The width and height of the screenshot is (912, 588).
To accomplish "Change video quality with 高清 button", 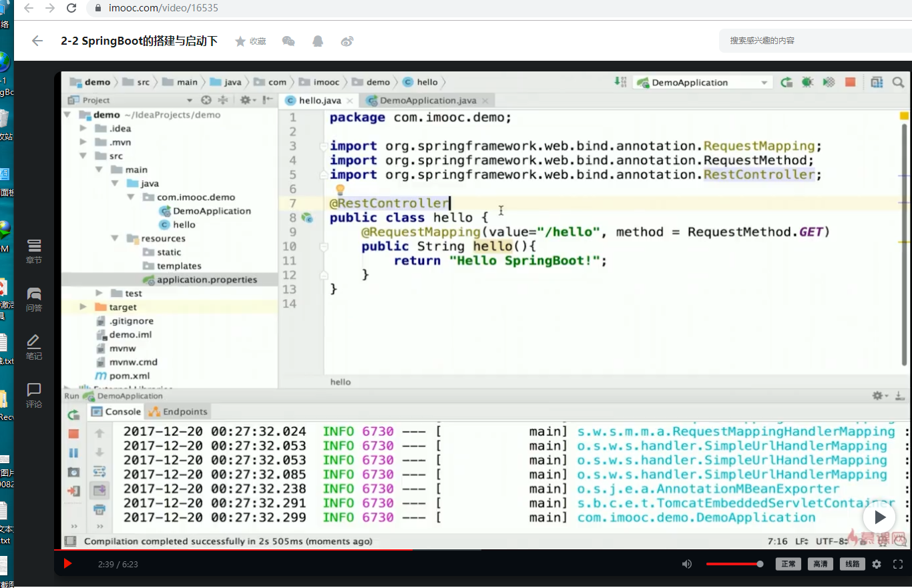I will [821, 564].
